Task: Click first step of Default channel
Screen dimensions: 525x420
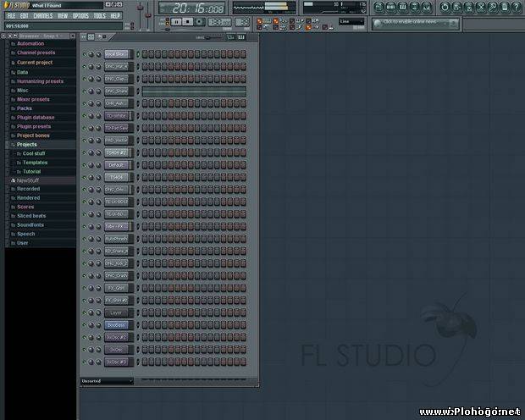Action: point(145,165)
